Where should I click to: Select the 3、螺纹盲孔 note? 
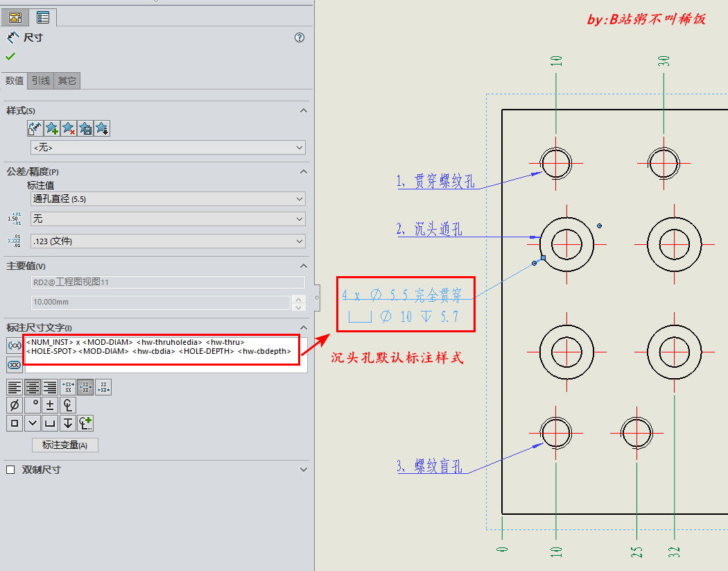click(x=429, y=466)
